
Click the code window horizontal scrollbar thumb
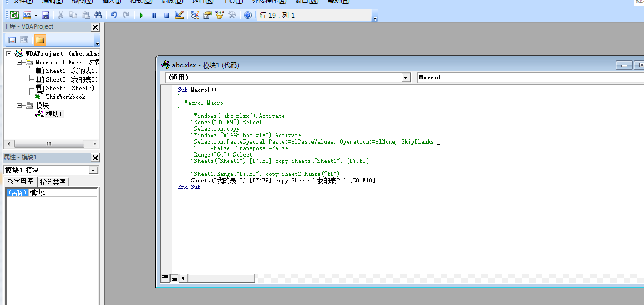point(221,279)
